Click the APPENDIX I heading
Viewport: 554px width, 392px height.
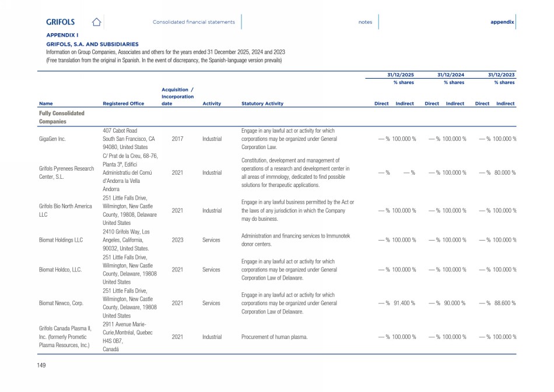pos(62,35)
